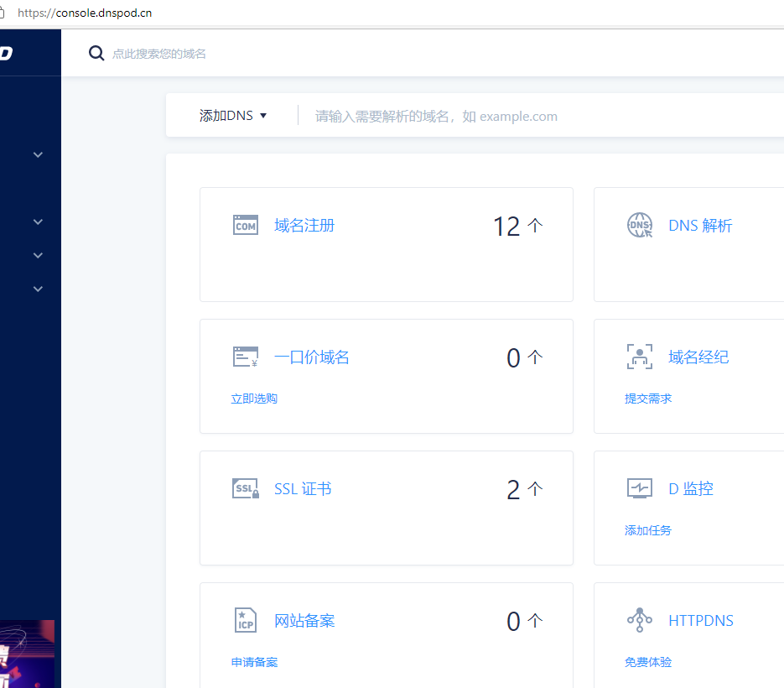Open the DNS 解析 link

pyautogui.click(x=700, y=226)
